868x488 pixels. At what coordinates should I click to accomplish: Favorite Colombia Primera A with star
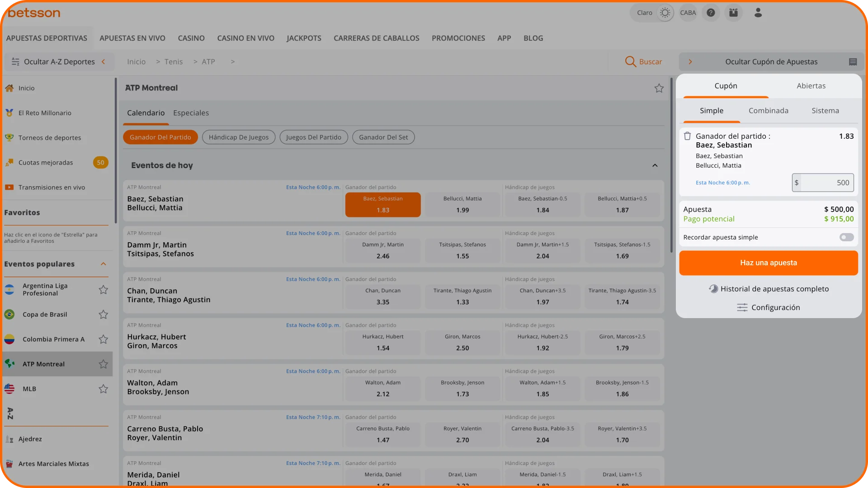(x=103, y=339)
